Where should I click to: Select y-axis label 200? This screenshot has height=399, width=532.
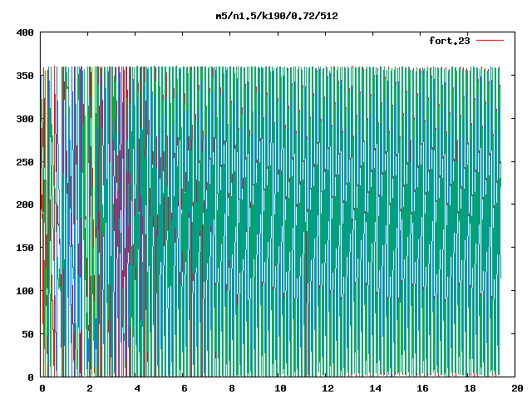tap(25, 204)
